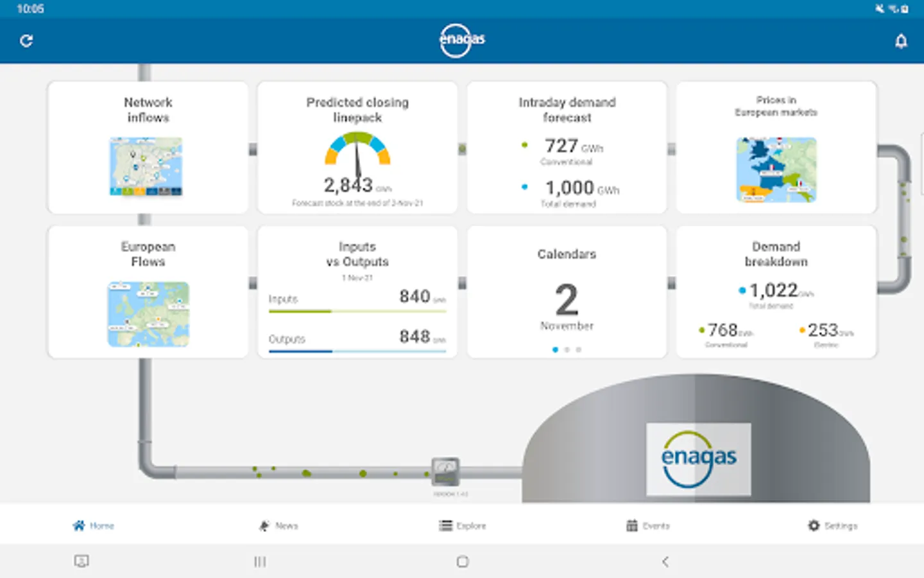Screen dimensions: 924x578
Task: Select second page dot in Calendars
Action: point(567,350)
